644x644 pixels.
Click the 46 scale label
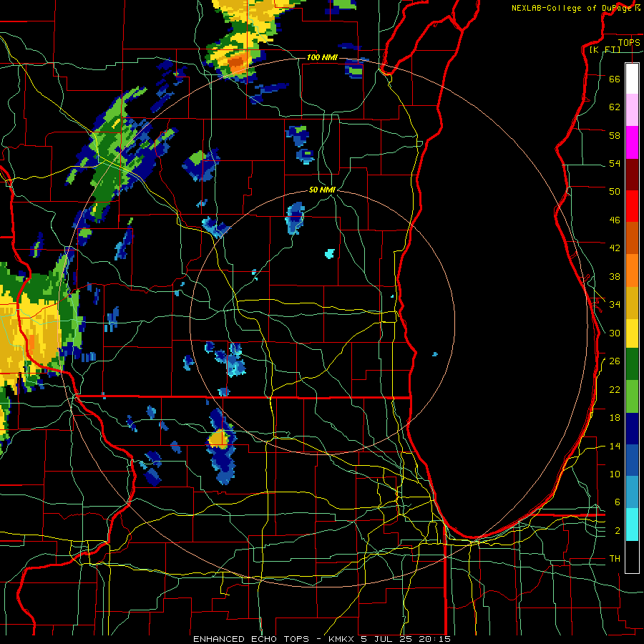click(x=615, y=220)
